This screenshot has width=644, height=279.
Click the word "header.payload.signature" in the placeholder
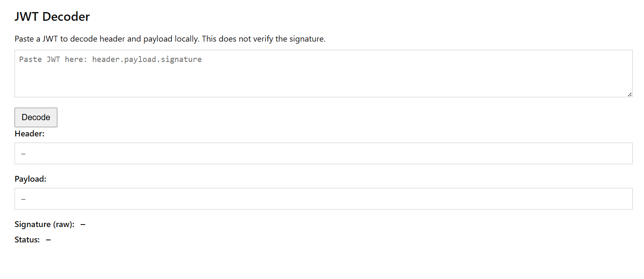click(147, 59)
